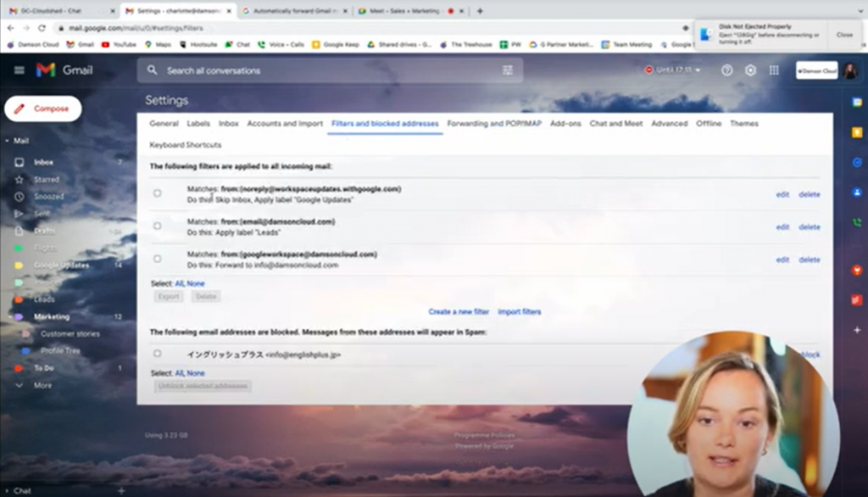This screenshot has height=497, width=868.
Task: Start a new chat with the plus
Action: tap(121, 490)
